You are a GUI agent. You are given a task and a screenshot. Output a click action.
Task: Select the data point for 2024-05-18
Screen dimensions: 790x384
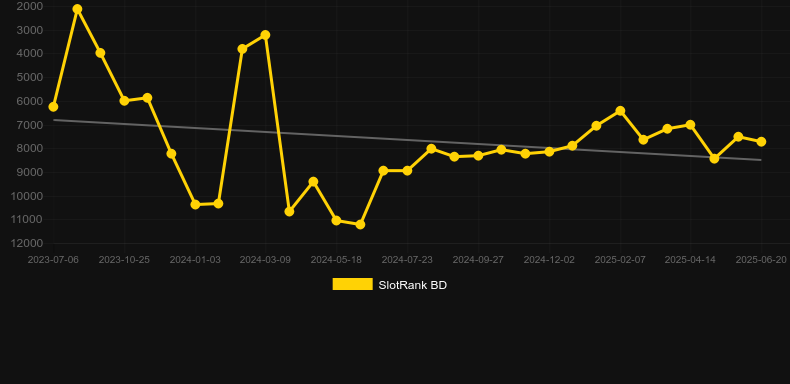point(337,220)
